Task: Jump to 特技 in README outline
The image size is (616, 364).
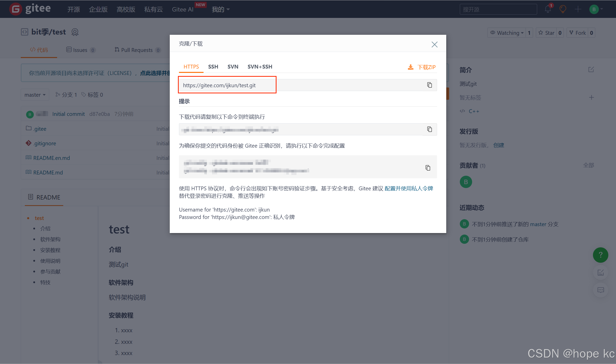Action: tap(45, 282)
